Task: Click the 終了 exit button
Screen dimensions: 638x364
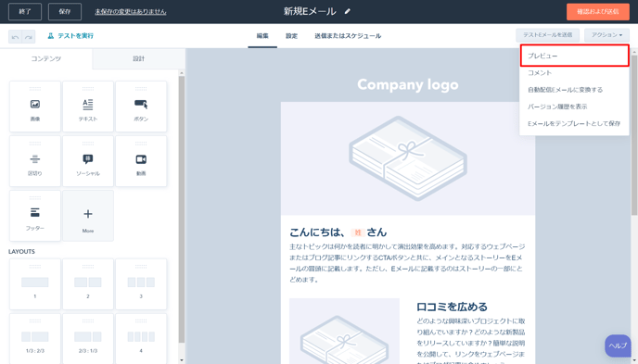Action: tap(25, 11)
